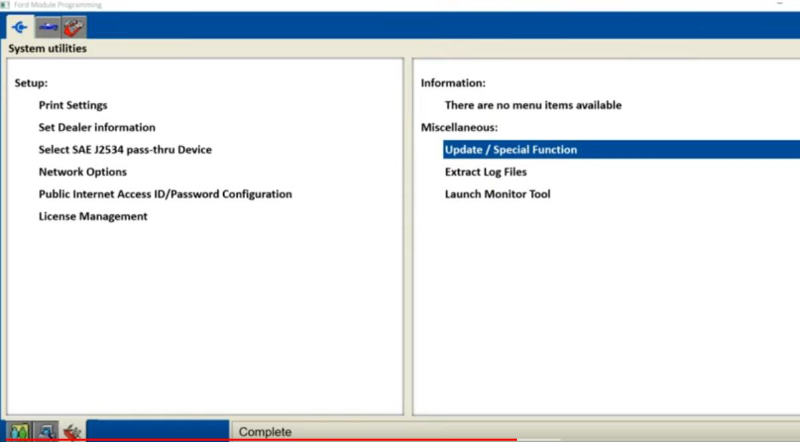The width and height of the screenshot is (800, 442).
Task: Click the Setup: heading
Action: pos(31,83)
